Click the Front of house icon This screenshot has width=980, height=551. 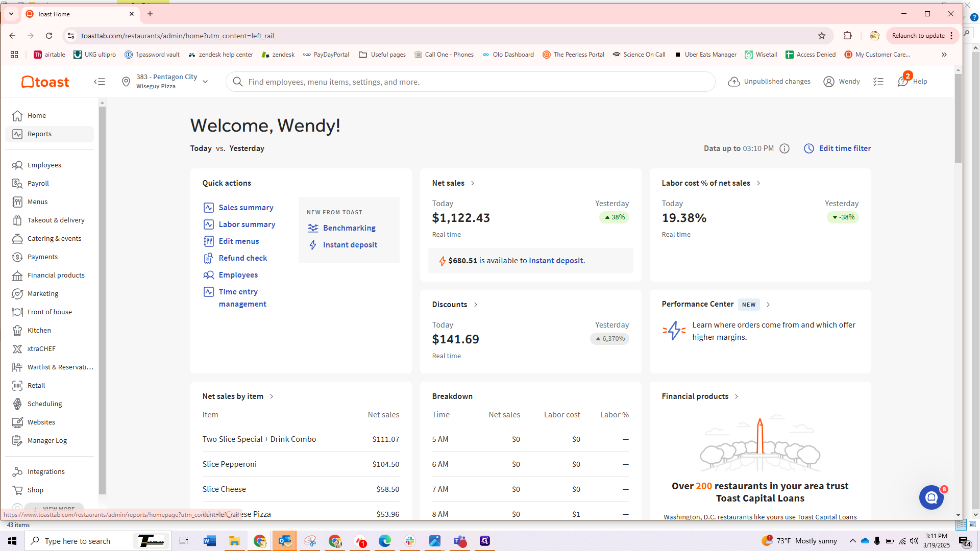click(x=17, y=312)
